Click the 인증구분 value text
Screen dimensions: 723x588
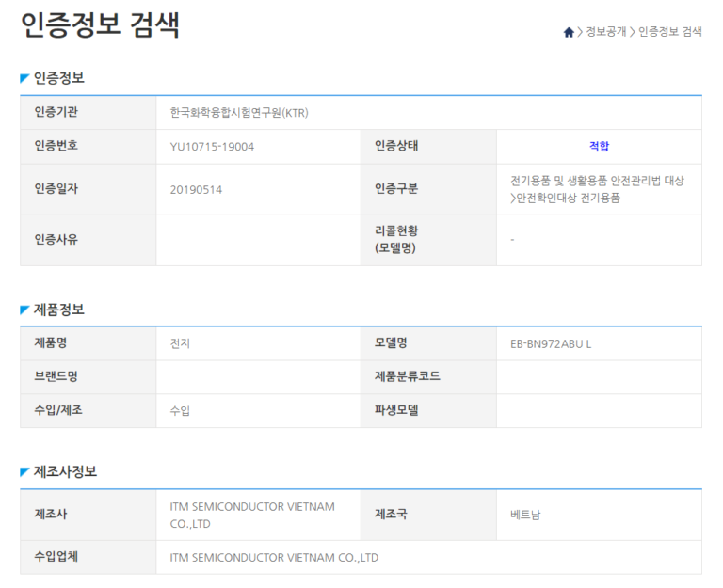[597, 189]
